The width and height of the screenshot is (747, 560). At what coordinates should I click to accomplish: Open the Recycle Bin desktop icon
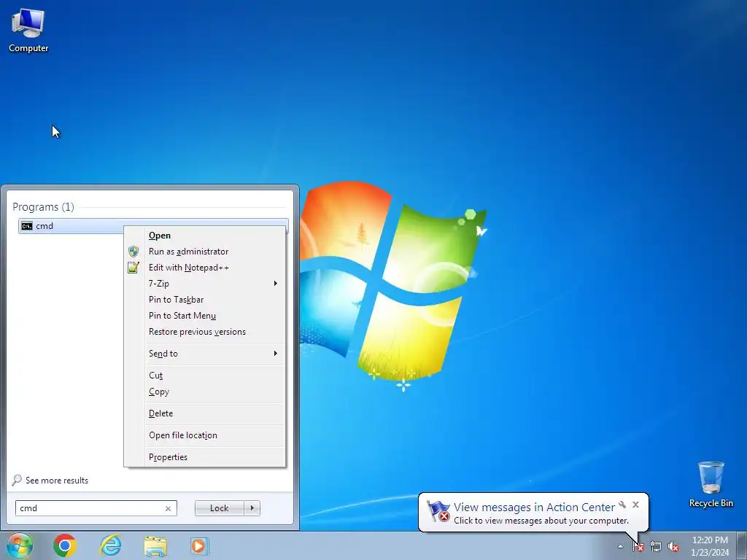711,484
